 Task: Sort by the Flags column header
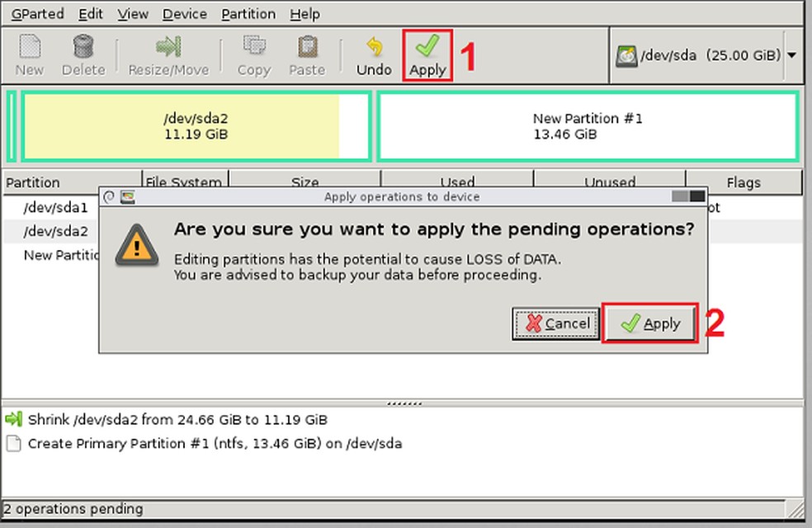(x=744, y=182)
